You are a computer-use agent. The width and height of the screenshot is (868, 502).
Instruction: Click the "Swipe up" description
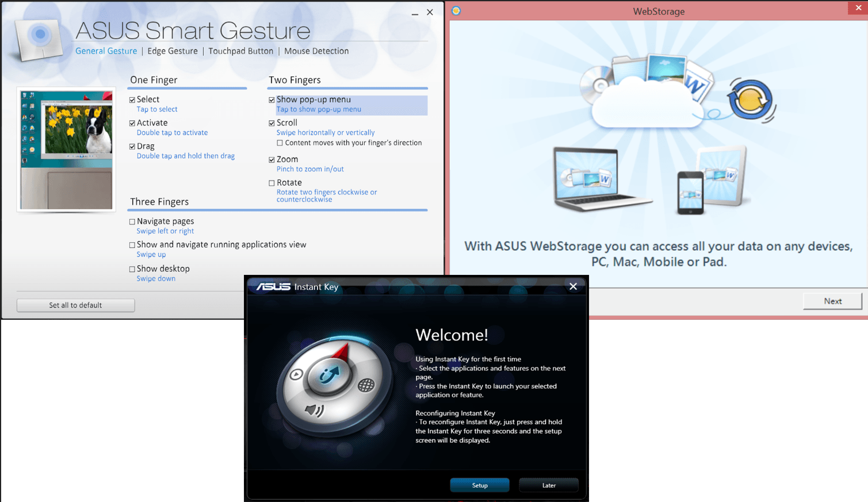point(151,255)
